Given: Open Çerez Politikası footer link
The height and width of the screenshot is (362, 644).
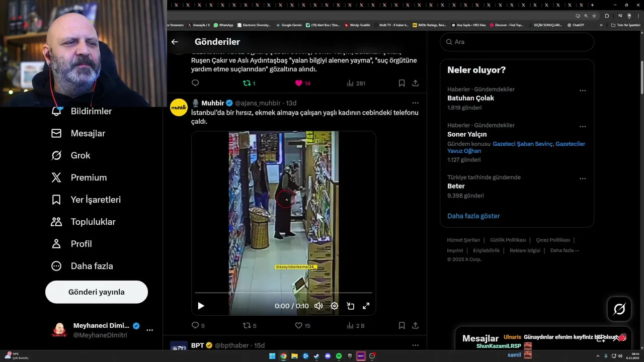Looking at the screenshot, I should pos(553,240).
